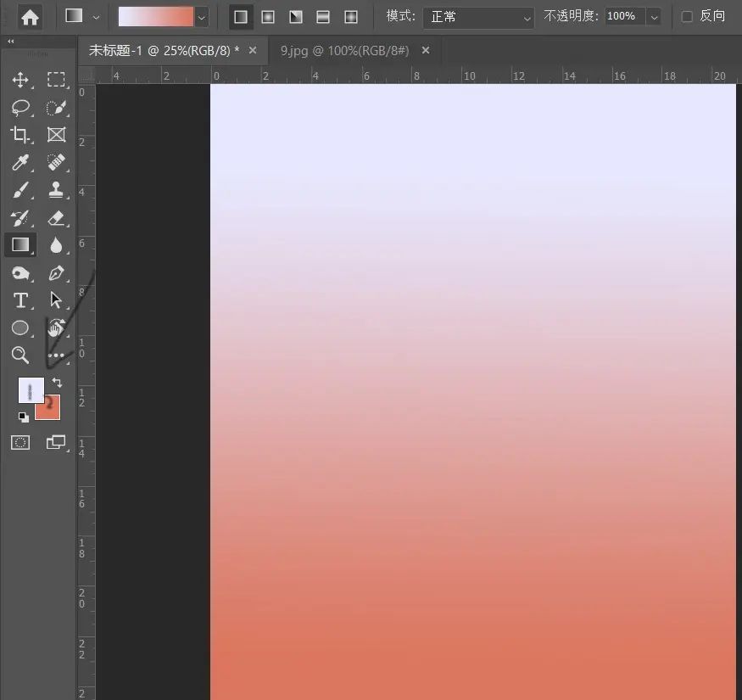This screenshot has height=700, width=742.
Task: Select the Eraser tool
Action: pyautogui.click(x=56, y=218)
